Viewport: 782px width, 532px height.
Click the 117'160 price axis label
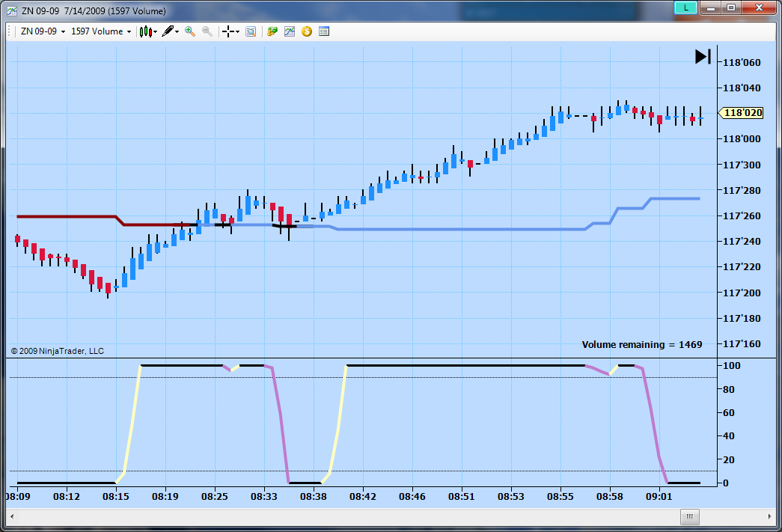(x=742, y=343)
